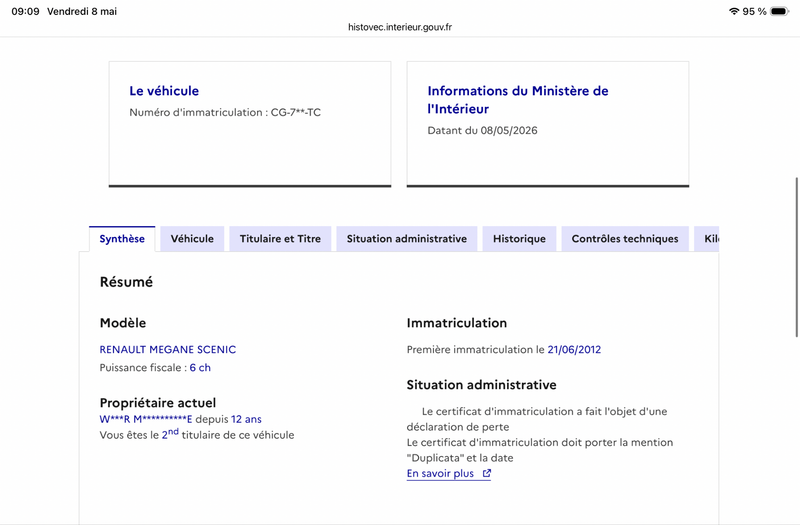Click the Situation administrative section heading
The height and width of the screenshot is (525, 800).
click(481, 385)
